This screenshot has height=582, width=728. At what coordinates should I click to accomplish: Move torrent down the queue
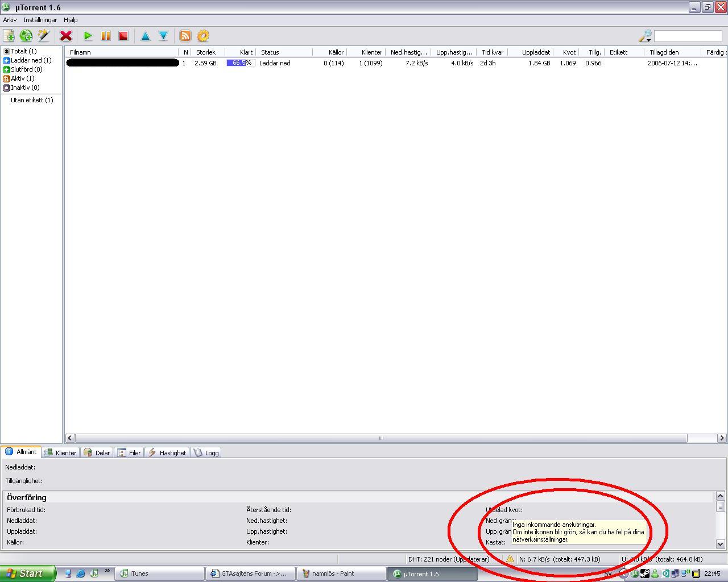point(163,36)
